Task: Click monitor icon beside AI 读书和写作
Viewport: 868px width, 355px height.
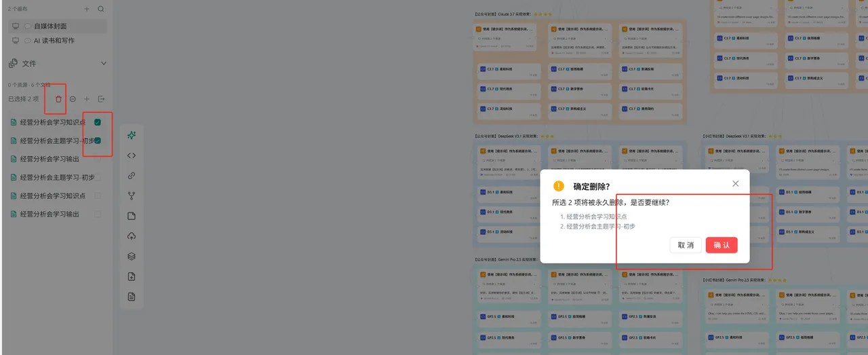Action: [x=16, y=41]
